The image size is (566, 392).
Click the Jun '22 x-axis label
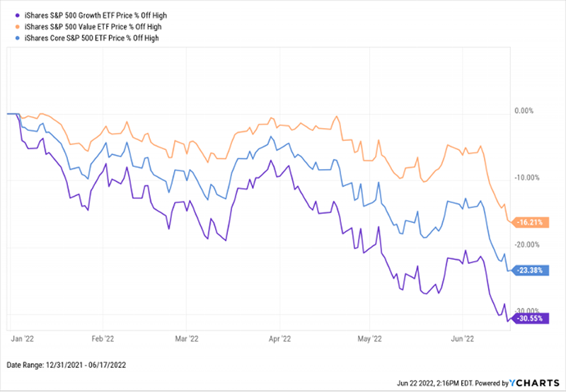(x=462, y=339)
